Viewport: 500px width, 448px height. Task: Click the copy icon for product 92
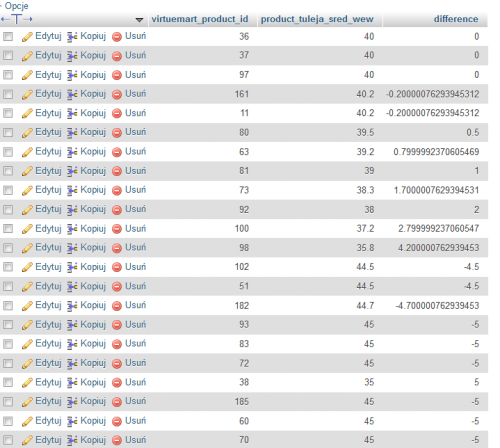point(72,210)
